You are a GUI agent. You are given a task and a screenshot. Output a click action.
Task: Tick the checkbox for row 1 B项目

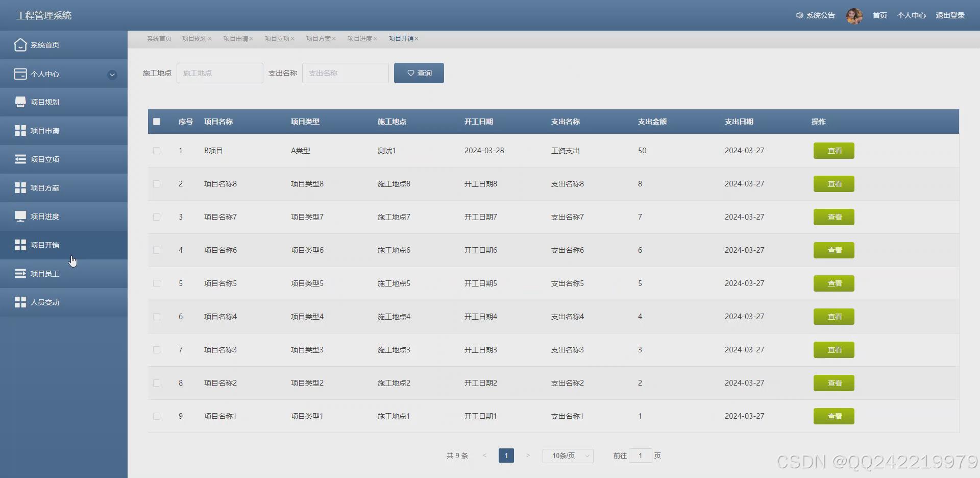tap(157, 151)
